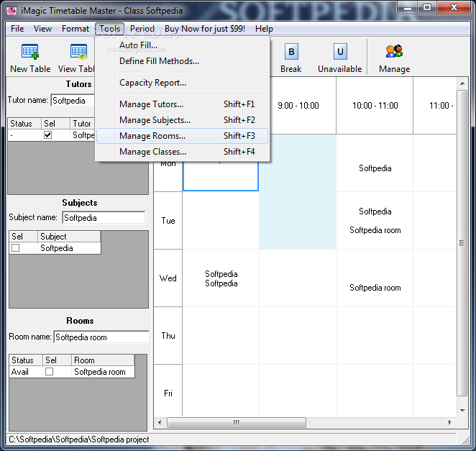Click the Subject column header

69,236
